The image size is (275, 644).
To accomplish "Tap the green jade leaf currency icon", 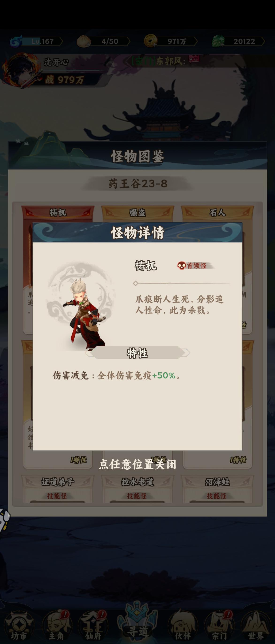I will (x=218, y=41).
